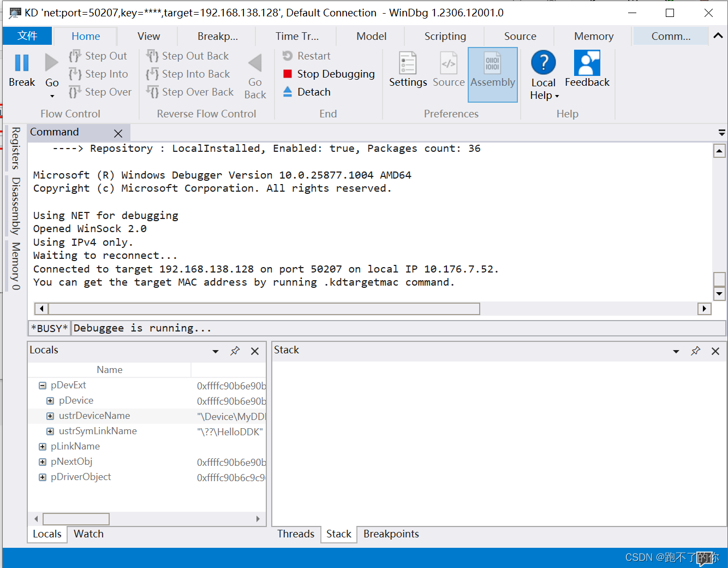Click Step Into Back
Image resolution: width=728 pixels, height=568 pixels.
pyautogui.click(x=188, y=74)
